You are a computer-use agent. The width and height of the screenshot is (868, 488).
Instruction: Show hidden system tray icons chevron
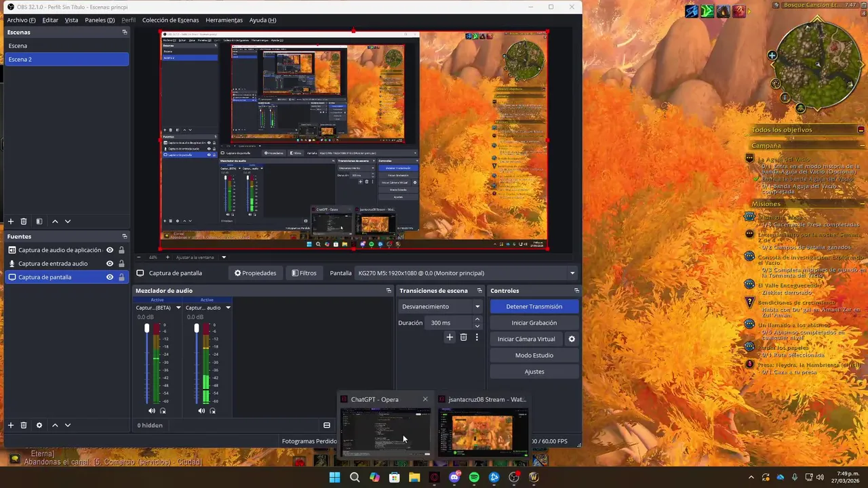(x=751, y=477)
